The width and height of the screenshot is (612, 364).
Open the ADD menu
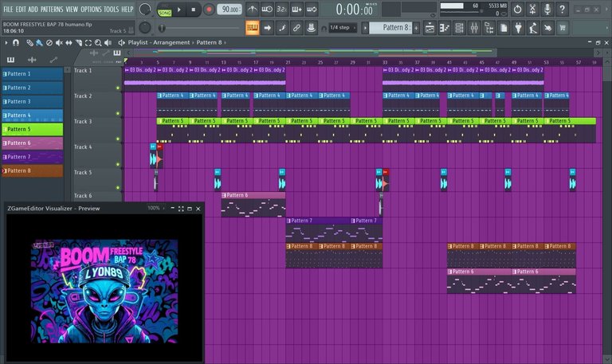(33, 9)
